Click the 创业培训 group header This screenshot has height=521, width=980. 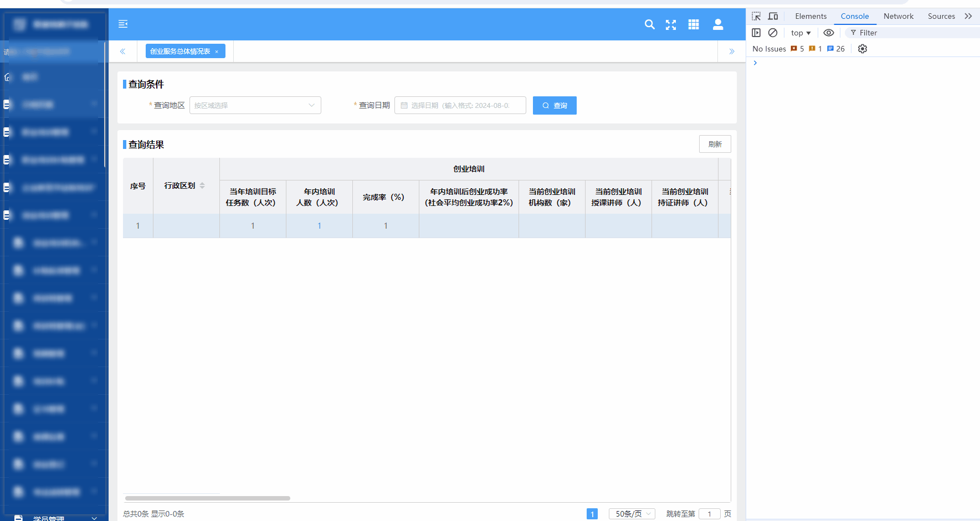coord(469,169)
